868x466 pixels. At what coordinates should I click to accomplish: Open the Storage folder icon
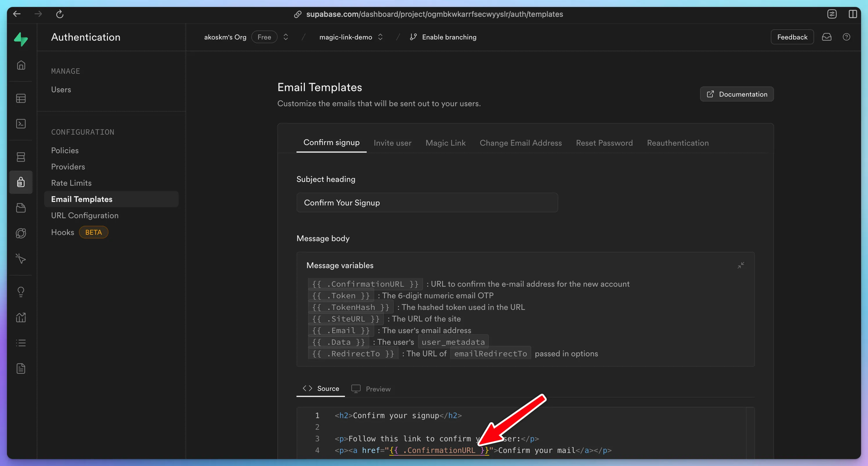tap(21, 208)
